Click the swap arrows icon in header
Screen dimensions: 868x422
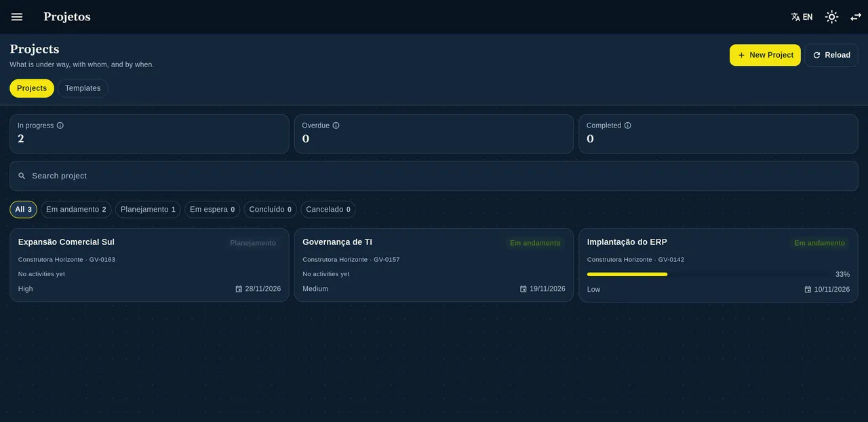[x=856, y=17]
